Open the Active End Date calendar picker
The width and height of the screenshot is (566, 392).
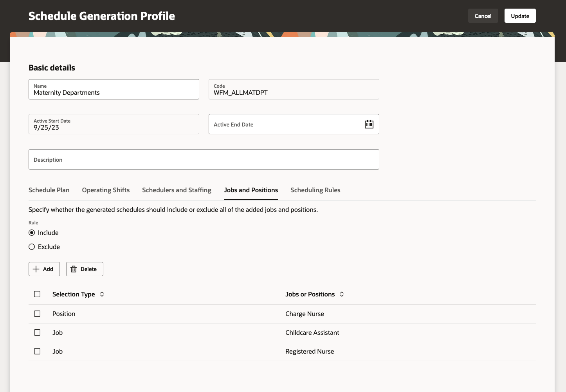(369, 124)
